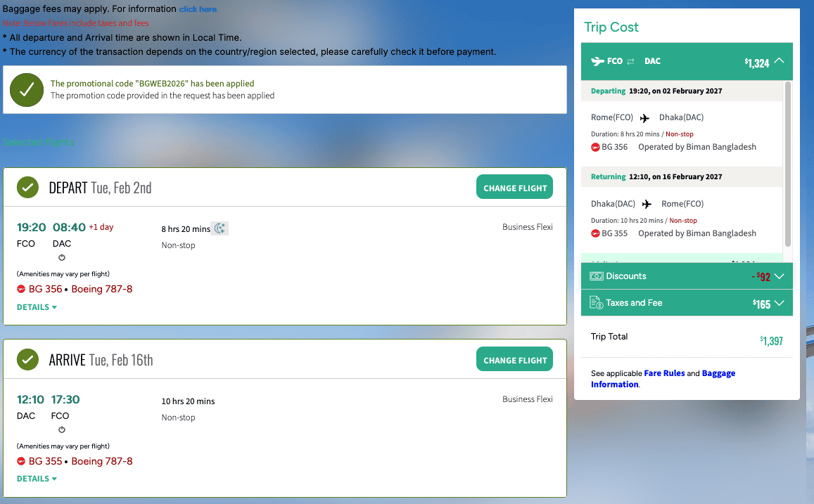
Task: Collapse the FCO-DAC fare section chevron
Action: pos(779,61)
